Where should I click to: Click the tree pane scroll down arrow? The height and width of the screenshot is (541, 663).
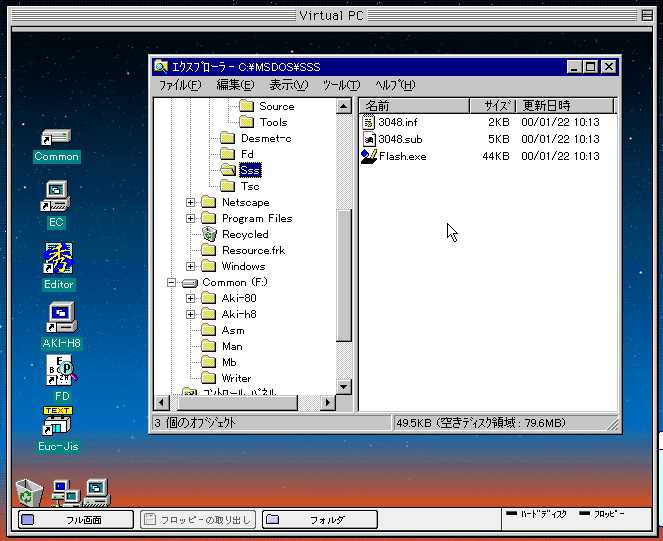[x=344, y=387]
